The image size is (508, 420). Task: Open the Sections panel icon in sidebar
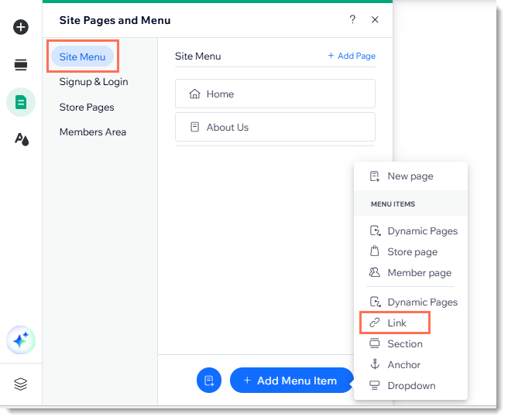(21, 65)
